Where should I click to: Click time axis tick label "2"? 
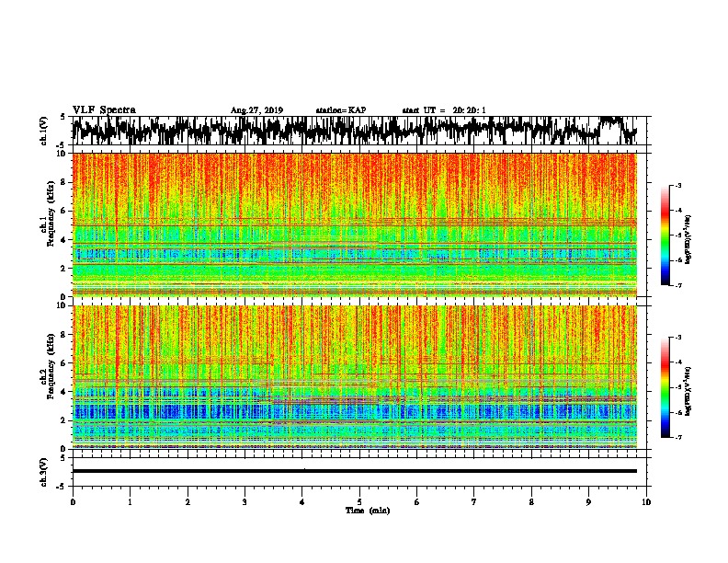pyautogui.click(x=188, y=502)
